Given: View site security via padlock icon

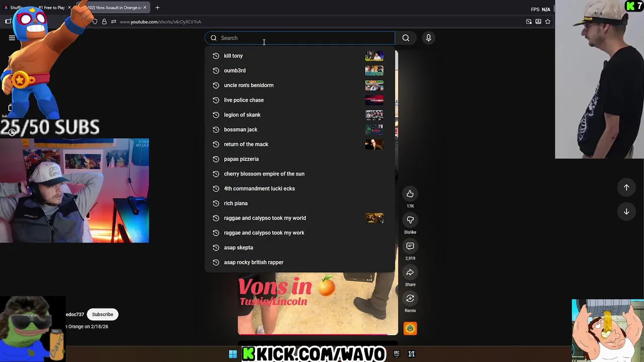Looking at the screenshot, I should tap(104, 22).
